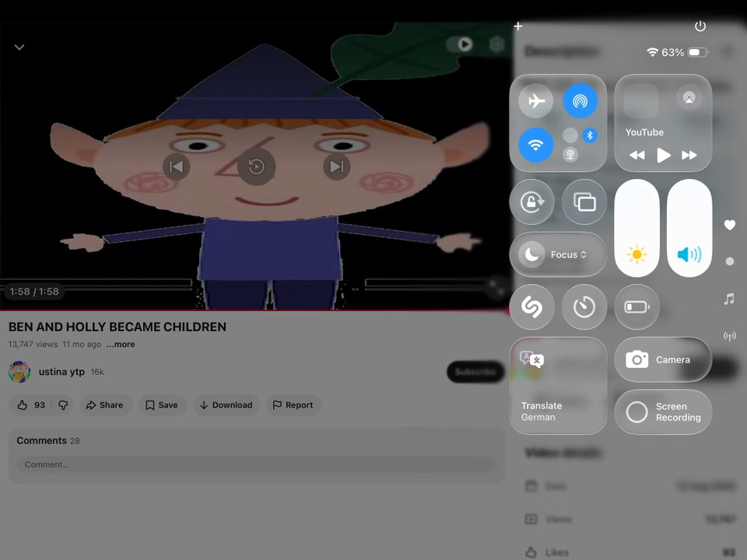Image resolution: width=747 pixels, height=560 pixels.
Task: Subscribe to ustina ytp
Action: coord(475,372)
